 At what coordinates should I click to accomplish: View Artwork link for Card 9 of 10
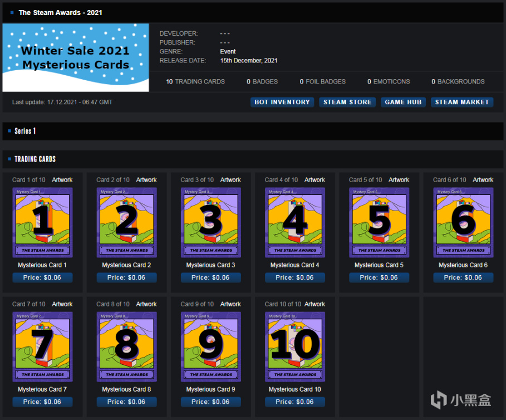click(230, 304)
